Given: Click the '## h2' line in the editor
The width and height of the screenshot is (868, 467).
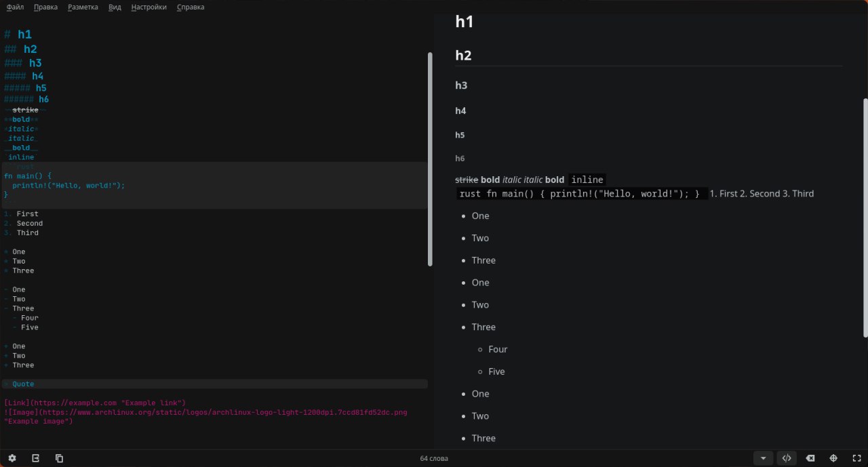Looking at the screenshot, I should pos(20,49).
